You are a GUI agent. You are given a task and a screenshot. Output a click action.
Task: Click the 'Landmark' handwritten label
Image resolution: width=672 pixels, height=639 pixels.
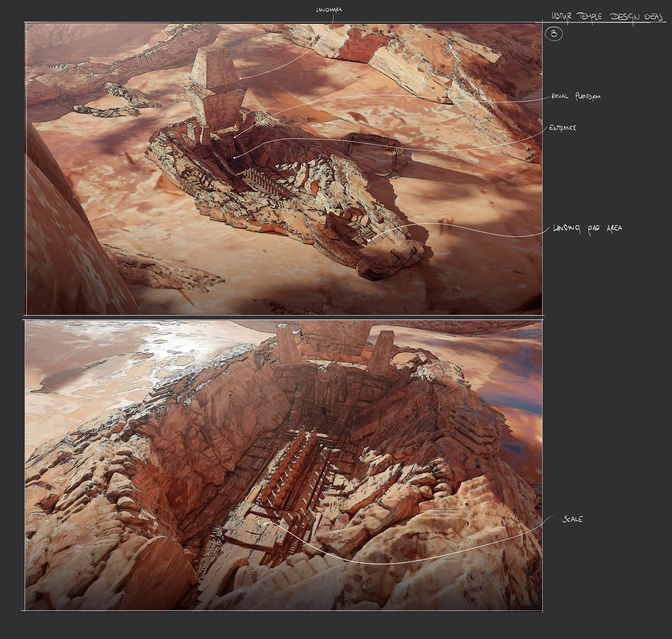329,10
